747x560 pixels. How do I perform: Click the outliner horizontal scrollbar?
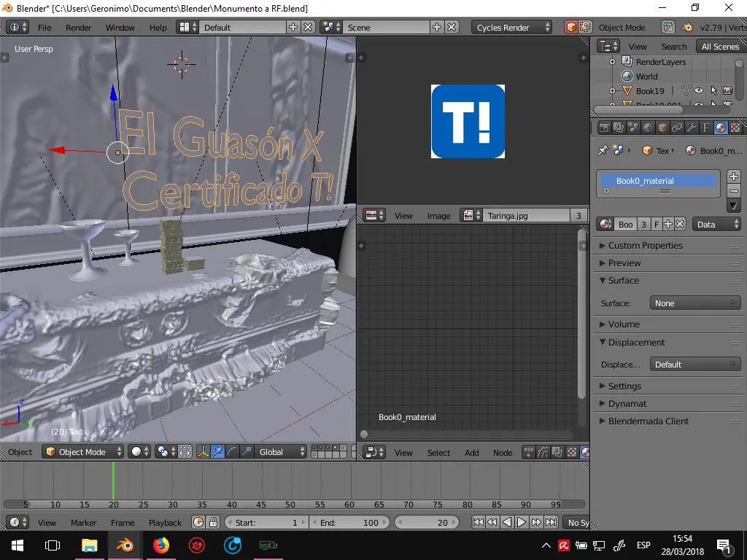click(x=638, y=109)
